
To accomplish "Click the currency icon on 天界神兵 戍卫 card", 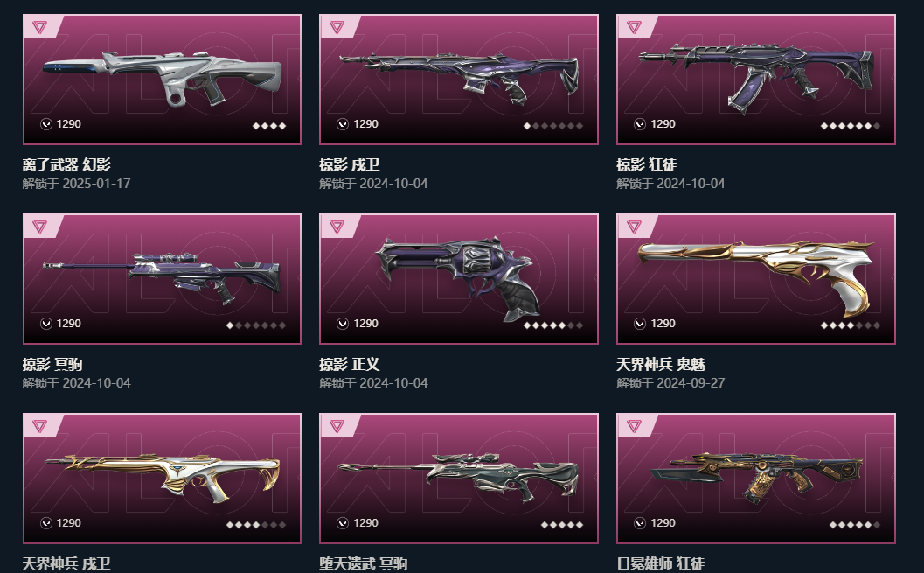I will pos(46,523).
